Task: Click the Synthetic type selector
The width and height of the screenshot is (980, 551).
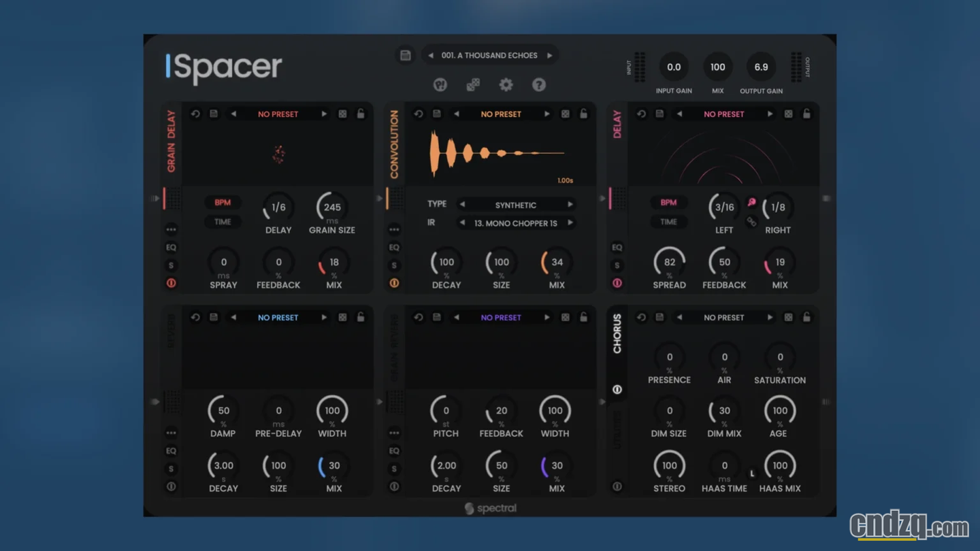Action: pyautogui.click(x=516, y=205)
